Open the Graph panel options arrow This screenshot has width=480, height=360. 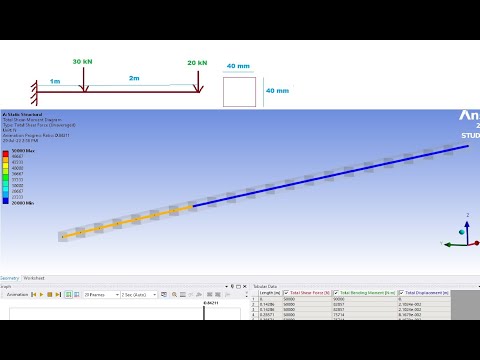click(x=227, y=286)
